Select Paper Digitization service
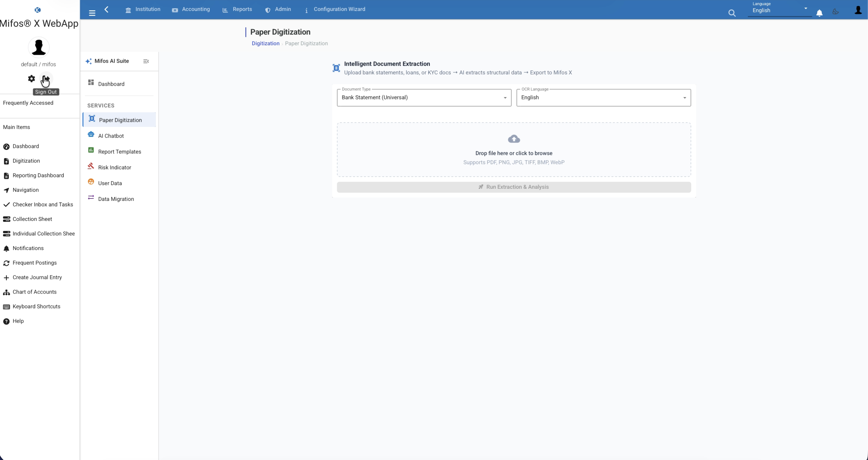 pyautogui.click(x=119, y=120)
